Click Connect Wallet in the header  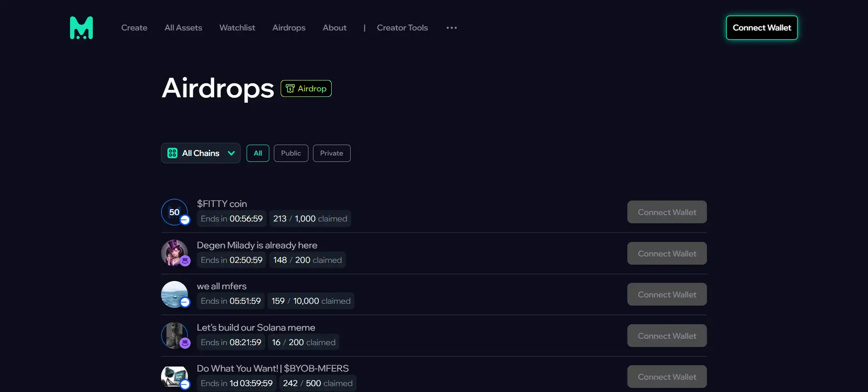(762, 28)
